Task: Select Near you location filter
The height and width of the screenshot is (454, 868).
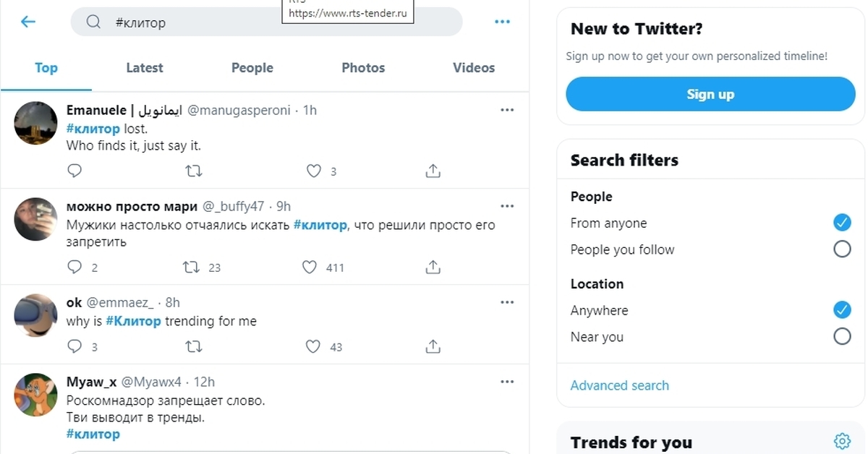Action: (841, 336)
